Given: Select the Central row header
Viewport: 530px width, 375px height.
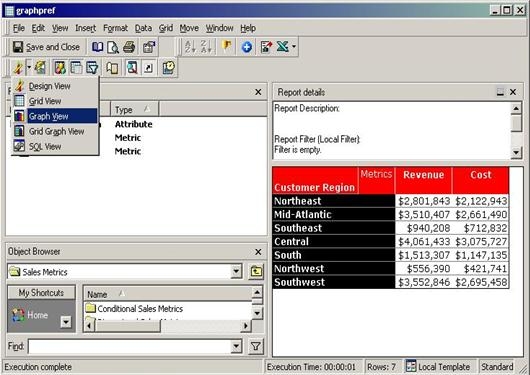Looking at the screenshot, I should point(334,241).
